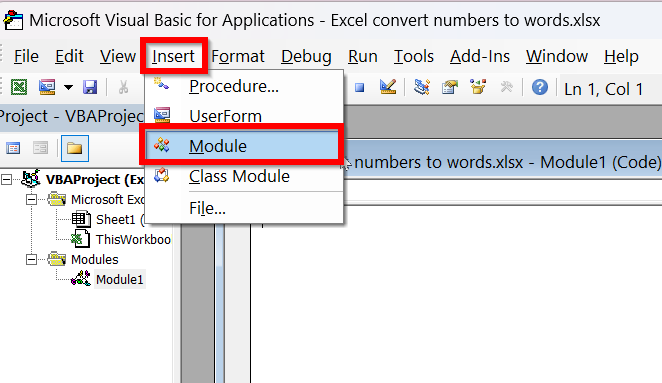The width and height of the screenshot is (662, 383).
Task: Click the Toolbox toolbar icon
Action: point(506,87)
